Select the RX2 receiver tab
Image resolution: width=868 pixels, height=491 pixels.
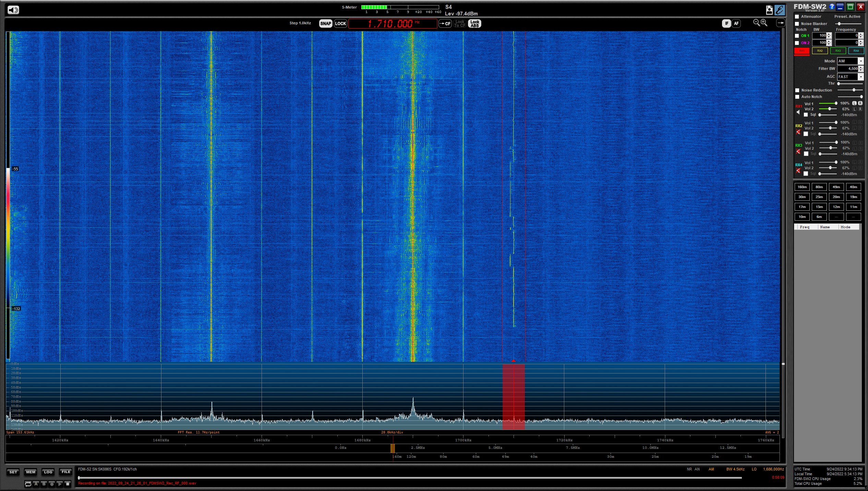820,51
